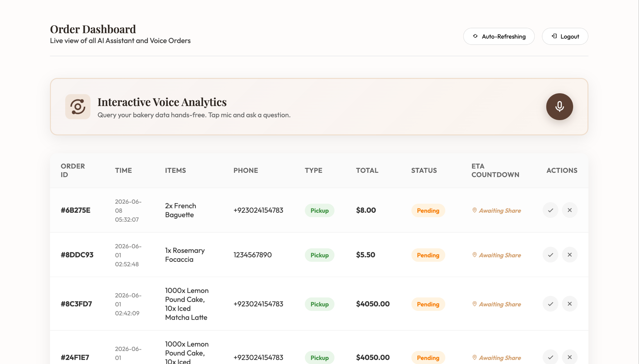Viewport: 639px width, 364px height.
Task: Click the ETA COUNTDOWN column header
Action: tap(495, 170)
